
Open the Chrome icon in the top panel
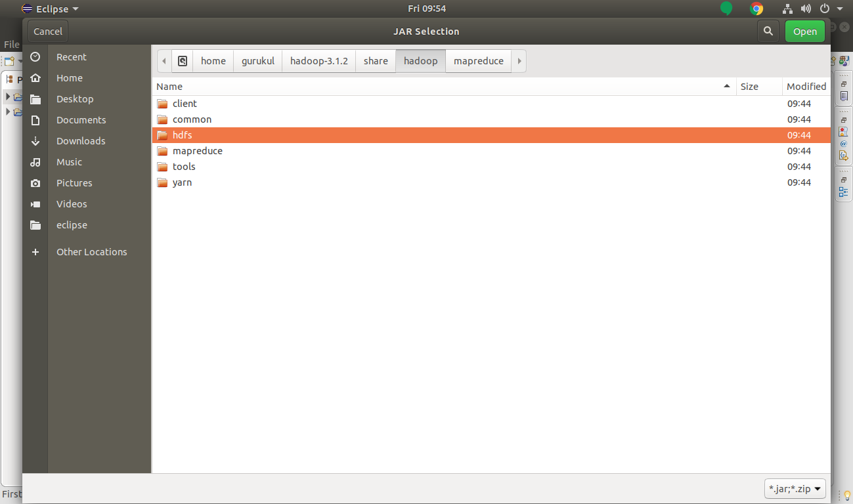[x=756, y=9]
